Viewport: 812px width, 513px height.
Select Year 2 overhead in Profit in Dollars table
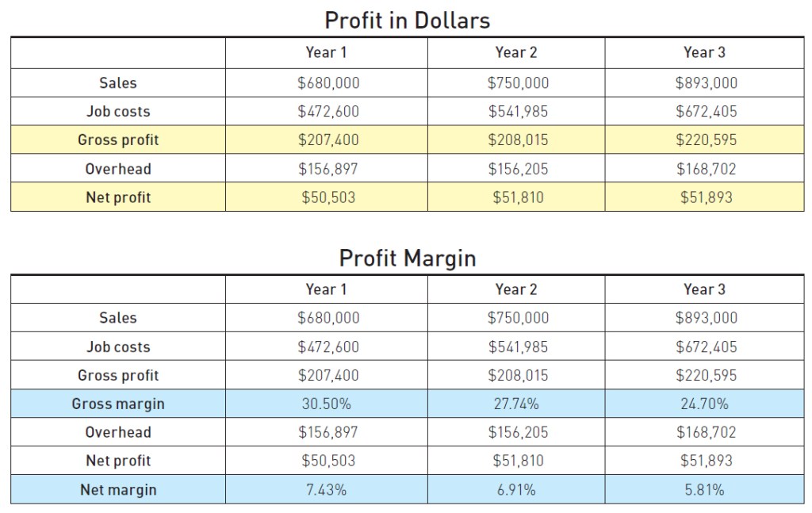[518, 169]
